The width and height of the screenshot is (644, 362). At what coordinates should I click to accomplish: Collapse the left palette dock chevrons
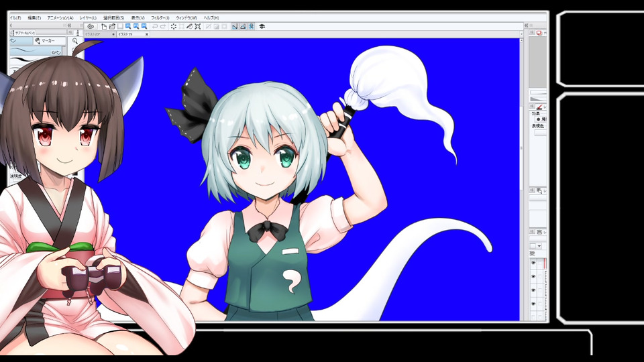pyautogui.click(x=69, y=25)
